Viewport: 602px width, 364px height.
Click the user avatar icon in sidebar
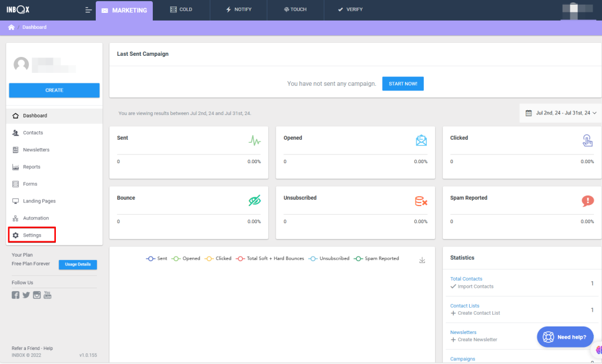(21, 65)
